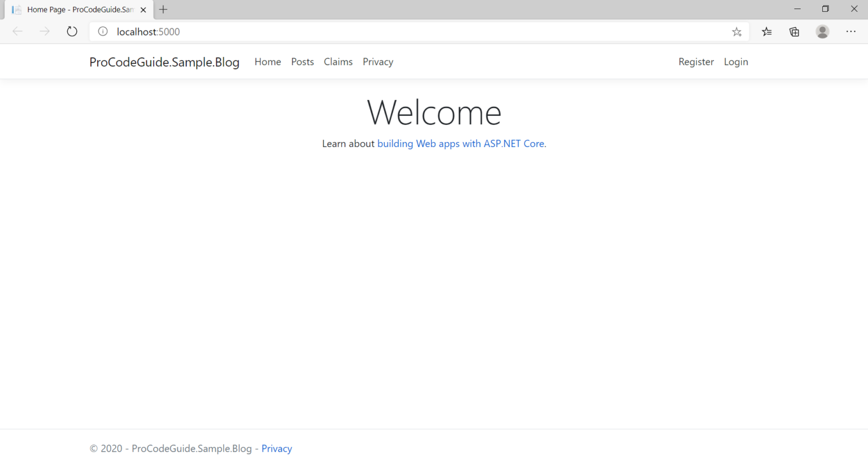Close the Home Page browser tab
This screenshot has width=868, height=466.
143,10
